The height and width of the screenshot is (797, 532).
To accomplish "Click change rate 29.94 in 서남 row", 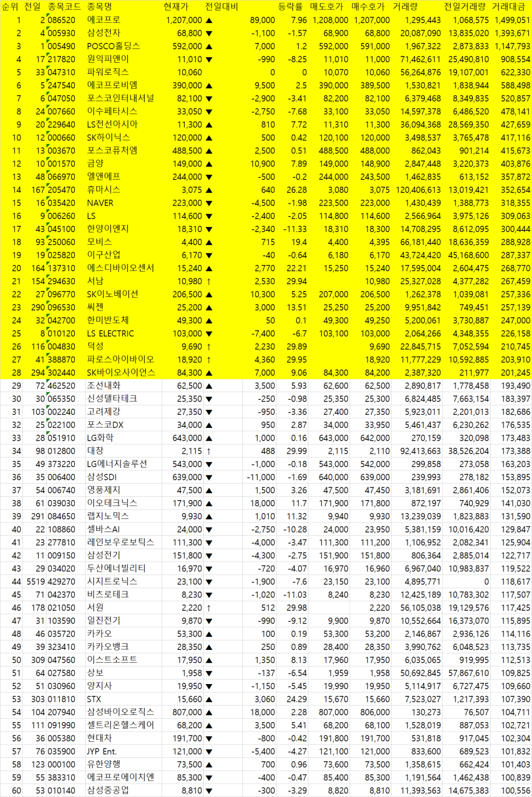I will [297, 281].
